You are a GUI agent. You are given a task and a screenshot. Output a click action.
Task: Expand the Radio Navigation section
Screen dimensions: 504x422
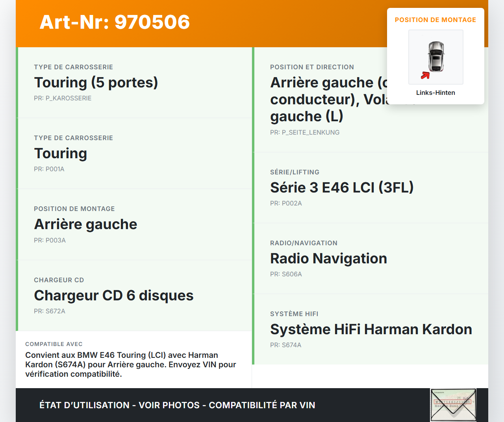click(x=328, y=259)
